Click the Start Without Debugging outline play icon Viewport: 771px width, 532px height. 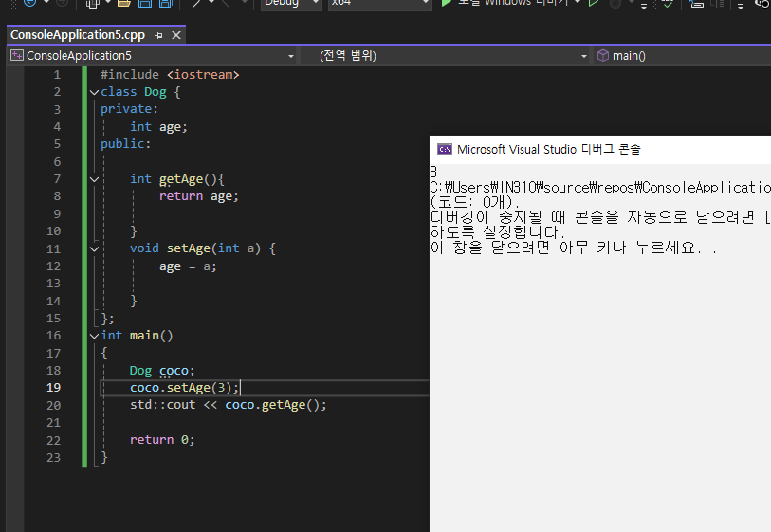pos(594,3)
